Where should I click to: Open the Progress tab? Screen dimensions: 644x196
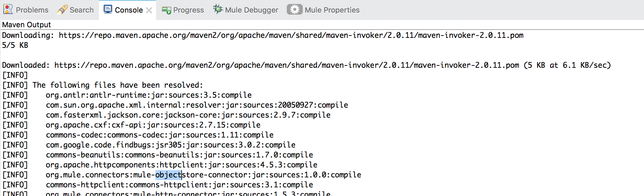183,10
